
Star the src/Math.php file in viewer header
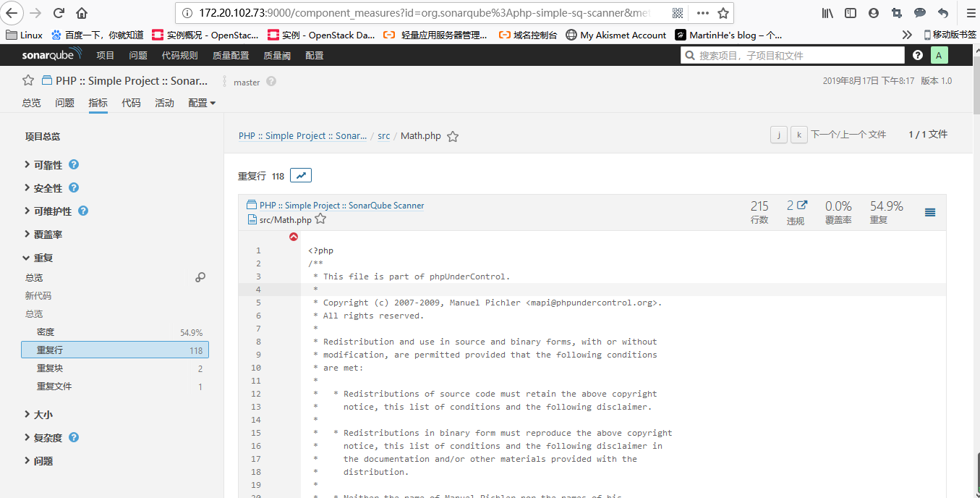pos(320,219)
